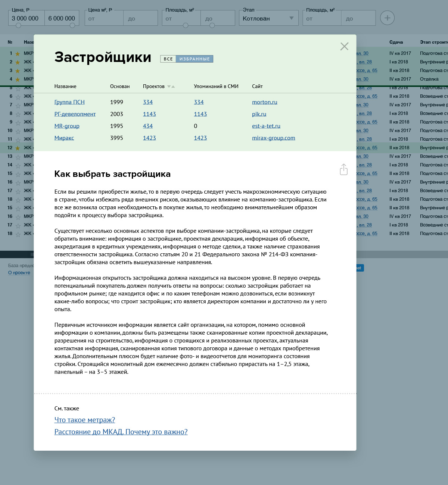Click the plus icon to add filter
The height and width of the screenshot is (485, 448).
pos(387,18)
